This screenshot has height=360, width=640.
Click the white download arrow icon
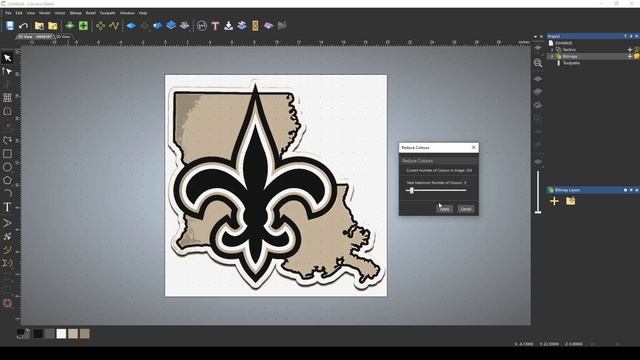[229, 26]
